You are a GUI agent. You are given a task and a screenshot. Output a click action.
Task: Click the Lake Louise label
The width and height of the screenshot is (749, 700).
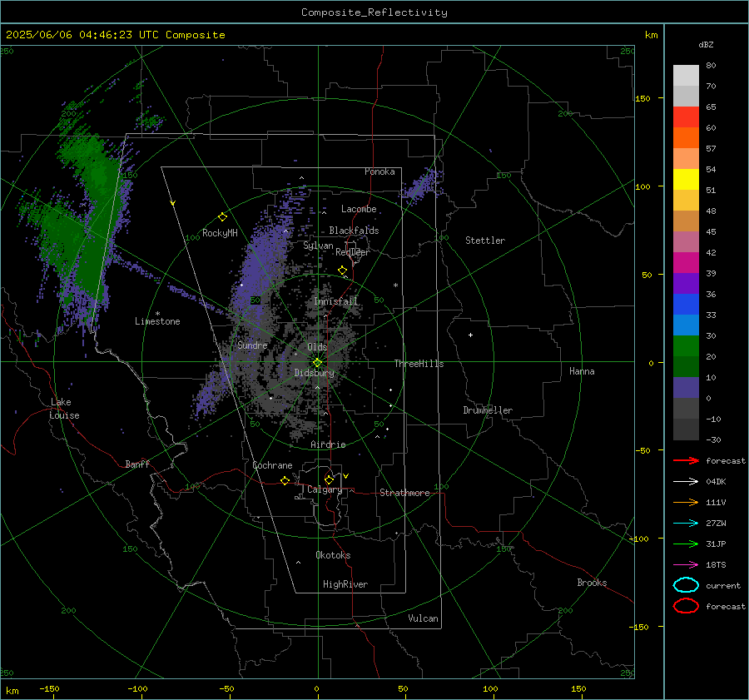tap(64, 409)
